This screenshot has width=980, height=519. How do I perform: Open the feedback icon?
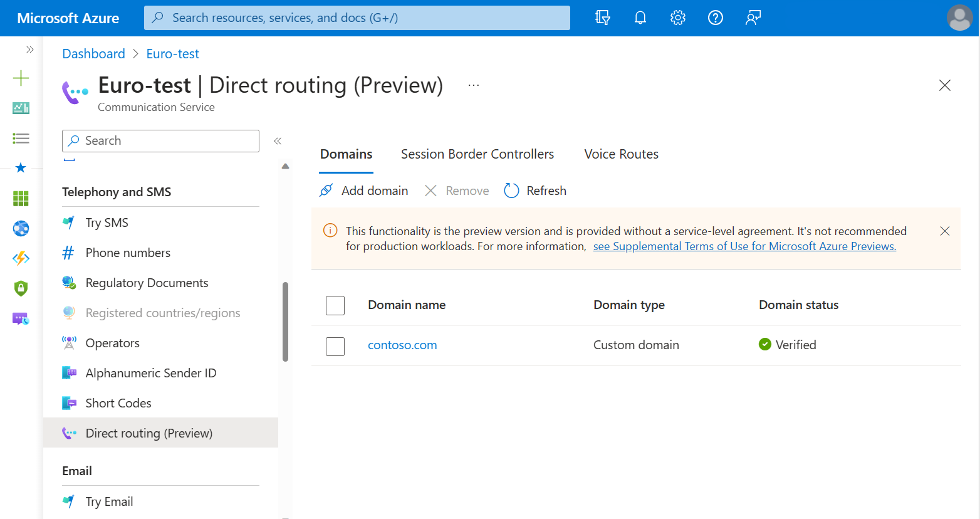(x=753, y=18)
